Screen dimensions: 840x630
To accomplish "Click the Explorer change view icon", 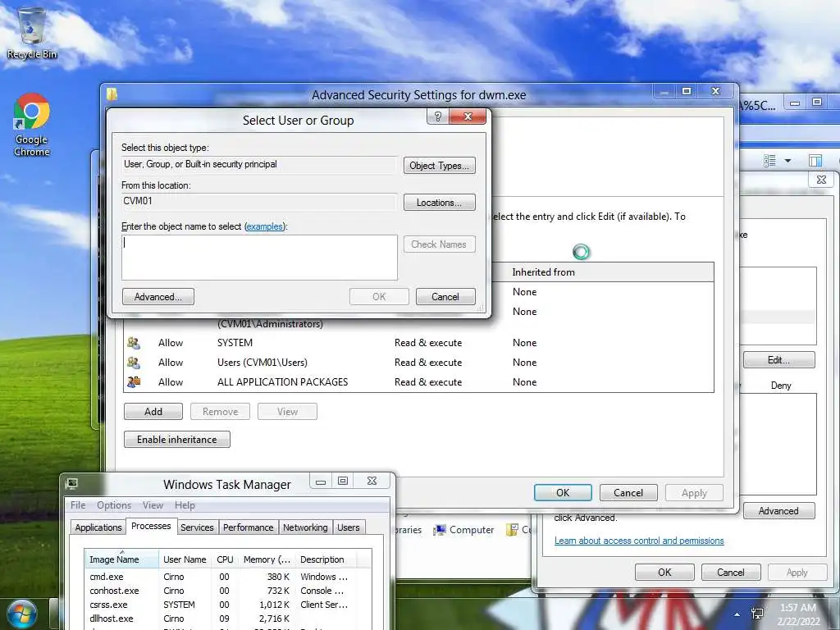I will (x=769, y=160).
